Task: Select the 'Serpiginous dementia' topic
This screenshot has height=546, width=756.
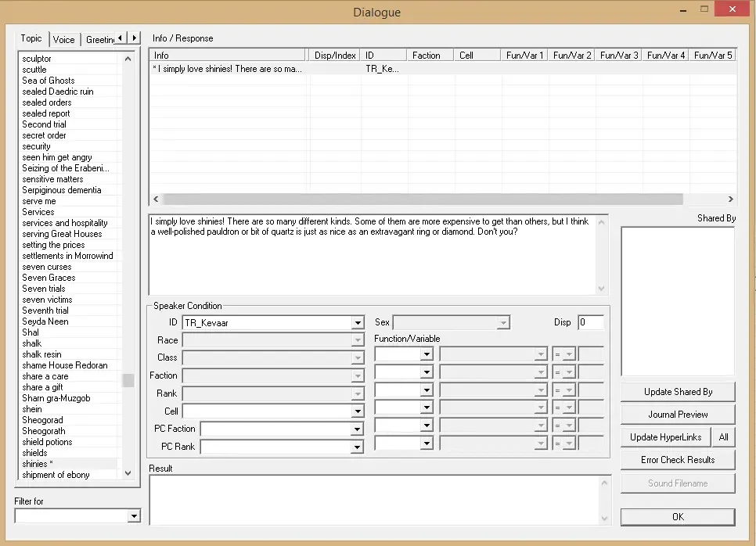Action: coord(62,190)
